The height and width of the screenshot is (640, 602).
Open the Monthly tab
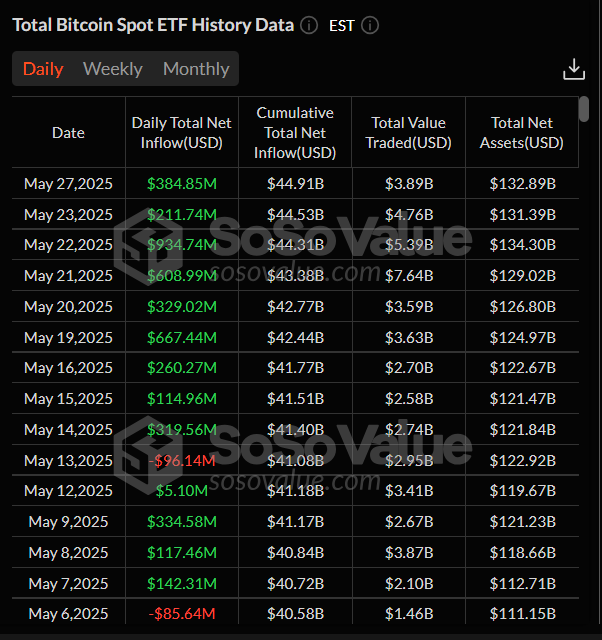196,69
